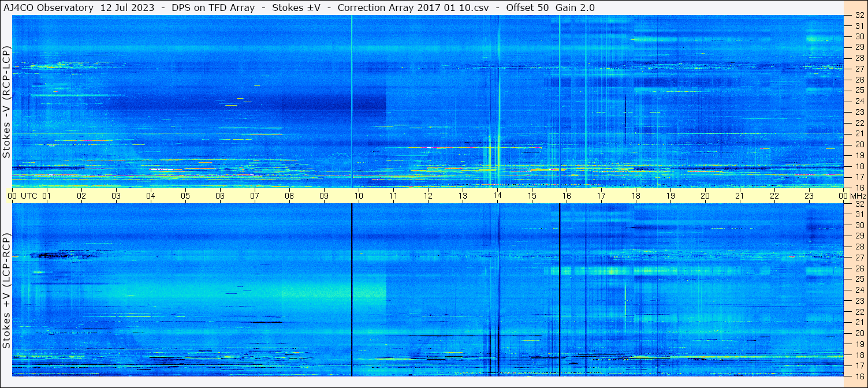Select the 23 MHz label of the lower panel
The width and height of the screenshot is (868, 388).
tap(859, 301)
